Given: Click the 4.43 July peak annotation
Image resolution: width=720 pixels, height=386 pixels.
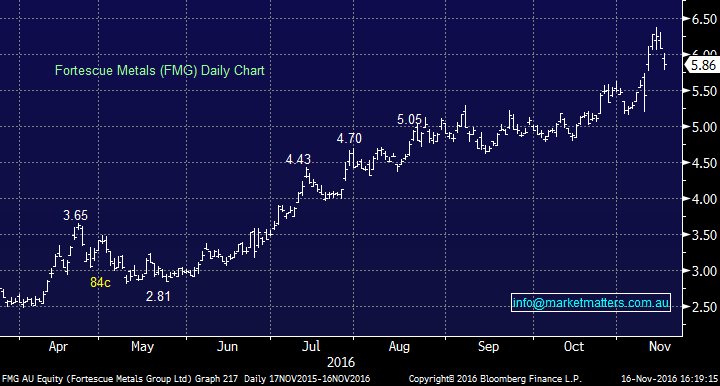Looking at the screenshot, I should point(298,159).
